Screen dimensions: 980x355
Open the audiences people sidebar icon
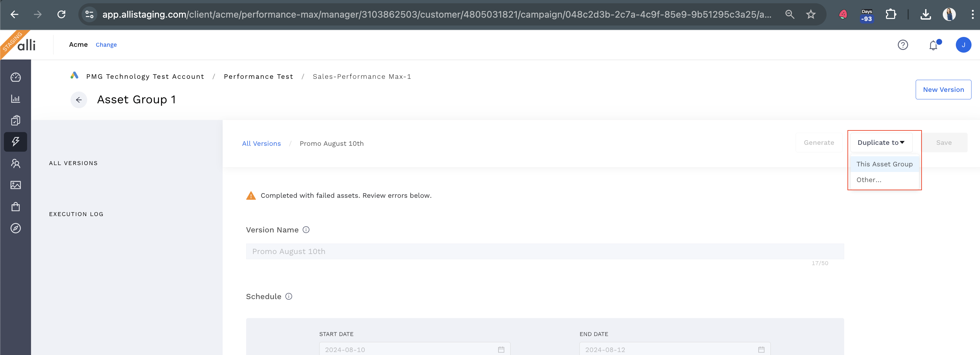click(16, 163)
